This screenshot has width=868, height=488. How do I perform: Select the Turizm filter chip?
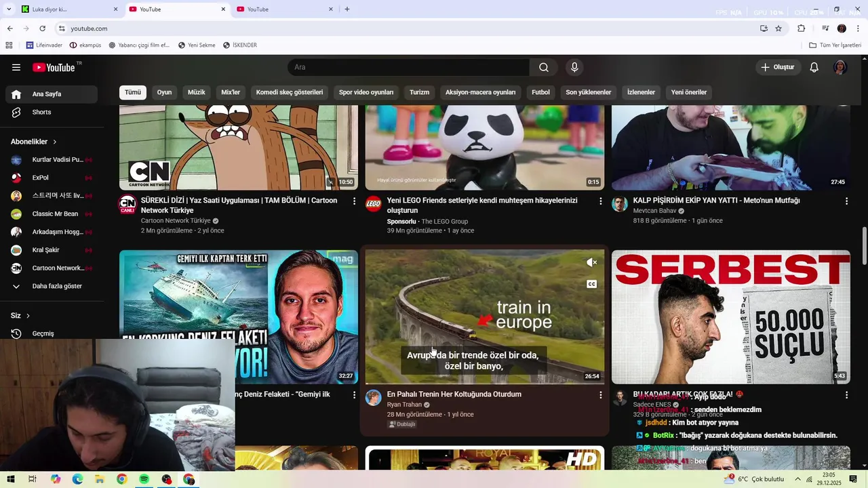click(x=419, y=92)
